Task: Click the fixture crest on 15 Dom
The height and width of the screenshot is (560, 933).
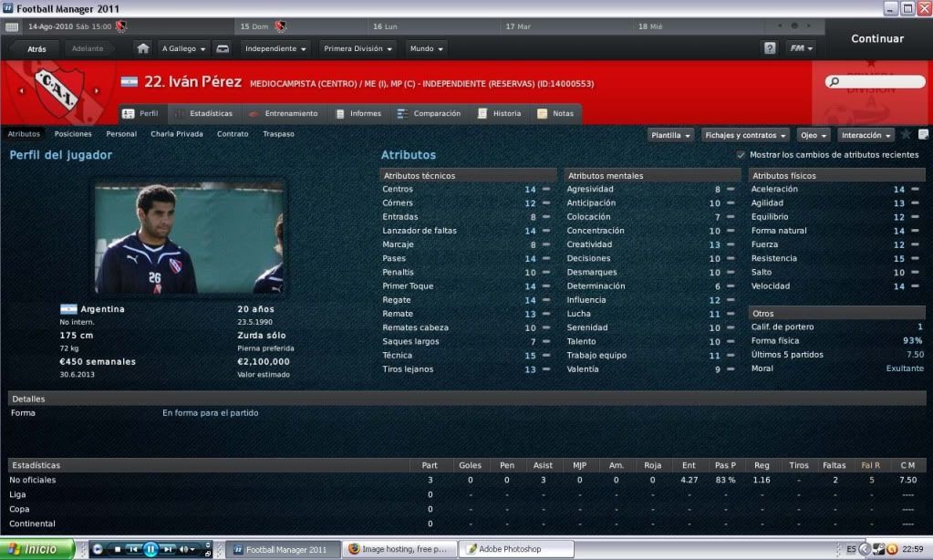Action: (280, 26)
